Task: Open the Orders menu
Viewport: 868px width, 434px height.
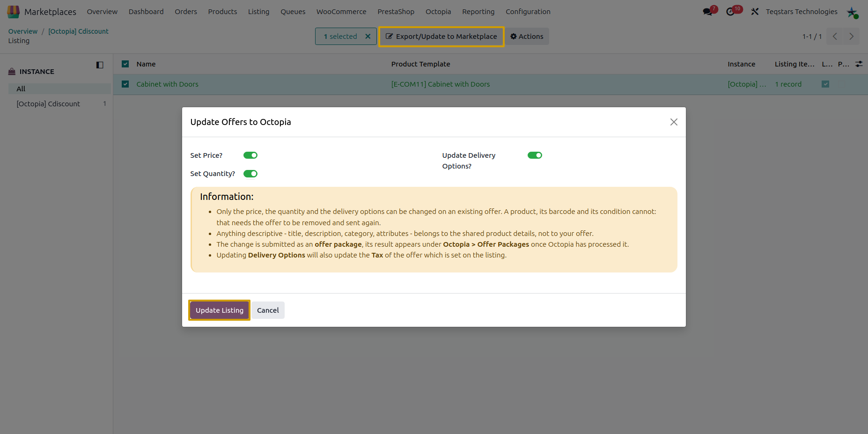Action: pos(186,12)
